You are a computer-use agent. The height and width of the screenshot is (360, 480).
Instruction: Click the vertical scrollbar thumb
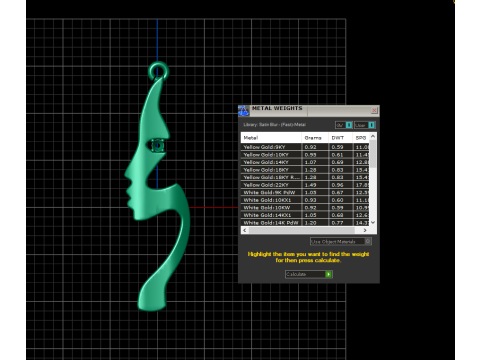click(373, 154)
